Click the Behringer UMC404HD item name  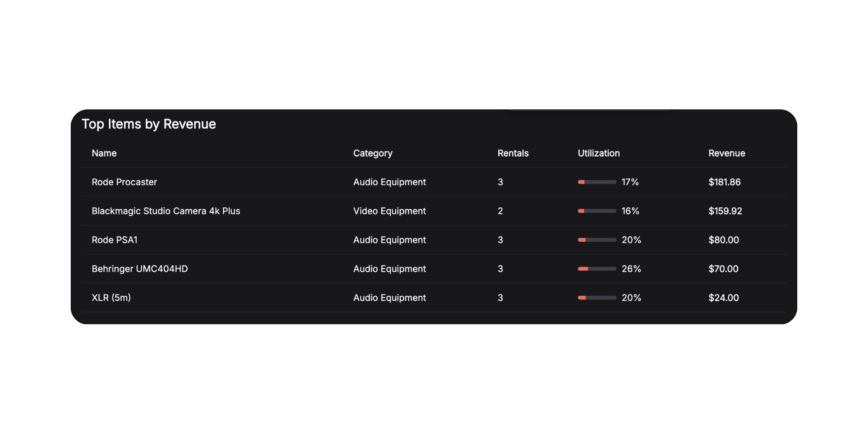[x=140, y=269]
